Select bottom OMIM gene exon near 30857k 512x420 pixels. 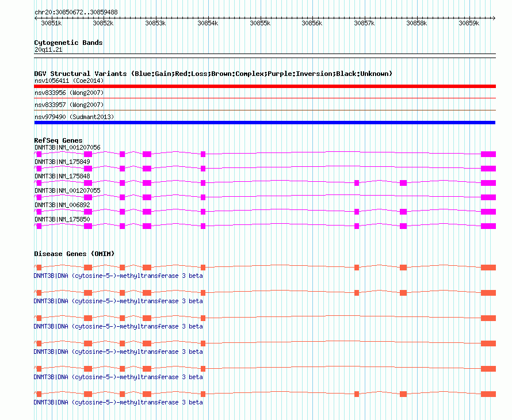point(357,394)
